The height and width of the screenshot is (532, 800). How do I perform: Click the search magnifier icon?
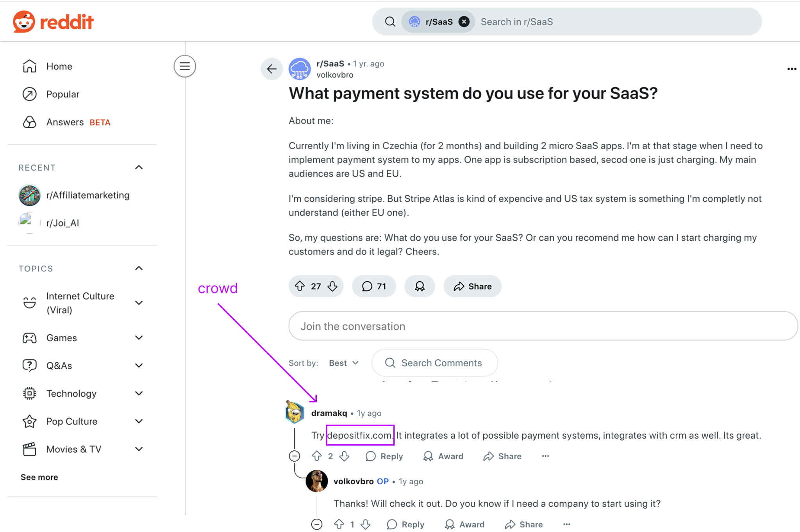(390, 22)
